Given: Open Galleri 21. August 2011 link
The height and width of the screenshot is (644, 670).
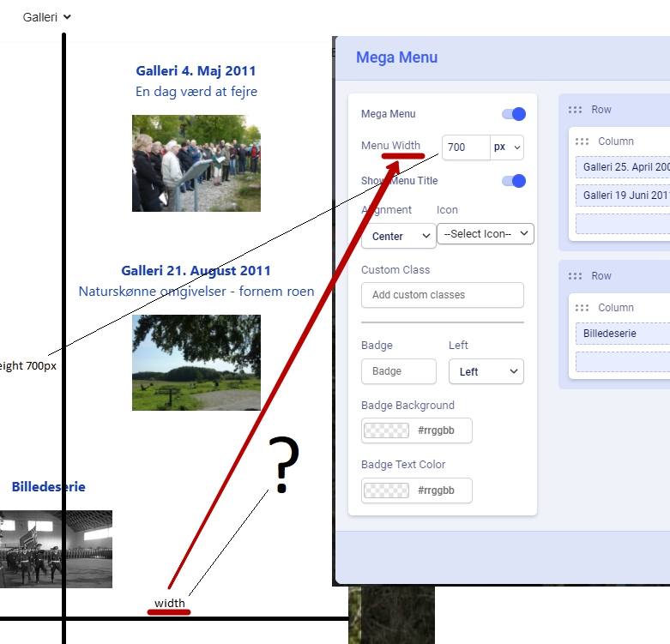Looking at the screenshot, I should (x=196, y=271).
